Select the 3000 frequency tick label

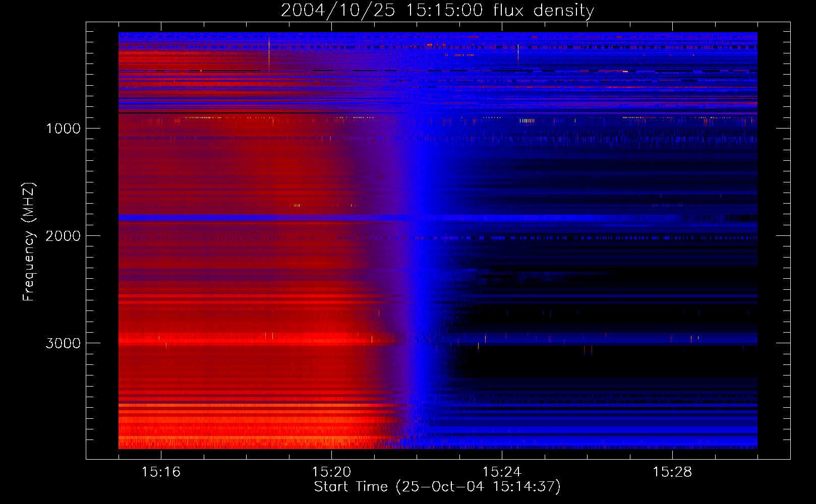tap(63, 343)
